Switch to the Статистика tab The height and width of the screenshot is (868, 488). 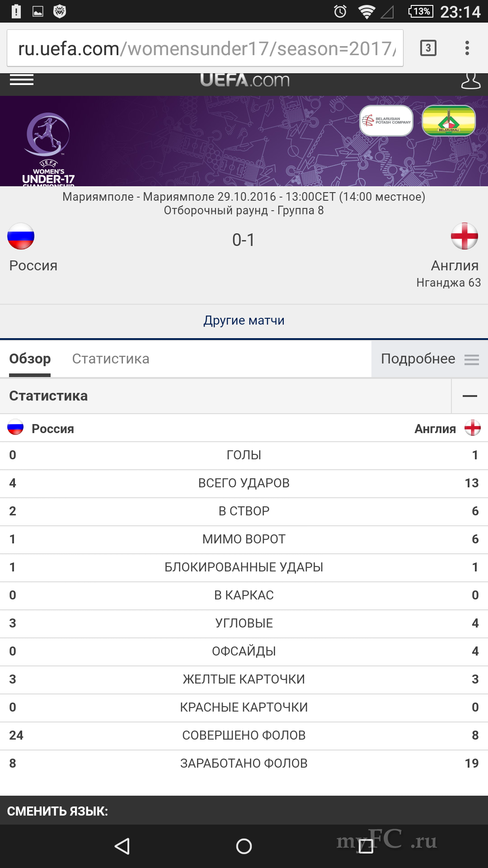pyautogui.click(x=111, y=359)
